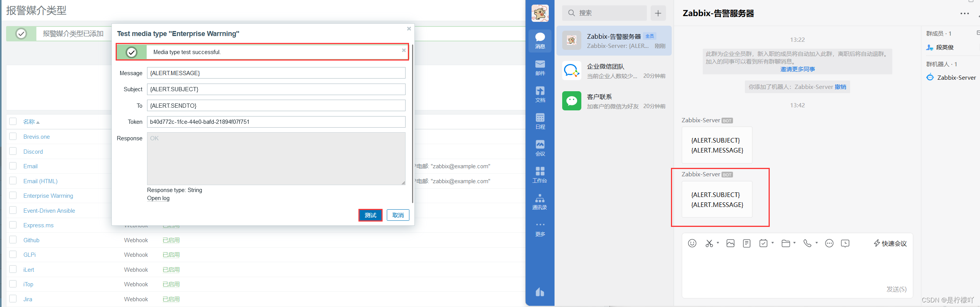
Task: Open the 通讯录 contacts sidebar icon
Action: coord(540,202)
